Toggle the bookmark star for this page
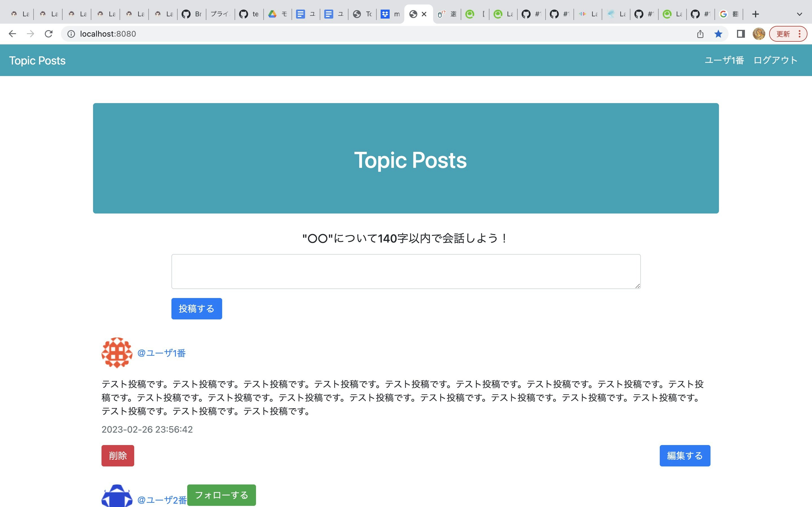This screenshot has width=812, height=507. pyautogui.click(x=718, y=34)
